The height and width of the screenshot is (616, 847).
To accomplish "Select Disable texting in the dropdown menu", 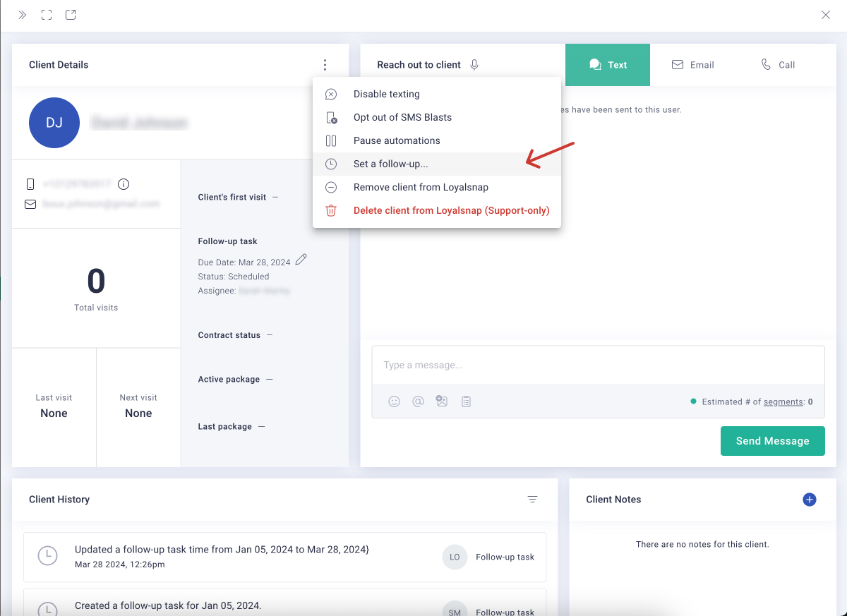I will 387,93.
